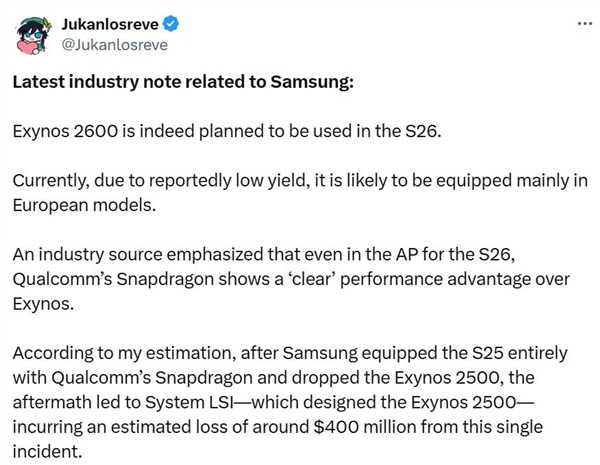Open the @Jukanlosreve handle link
This screenshot has height=465, width=600.
click(x=115, y=45)
